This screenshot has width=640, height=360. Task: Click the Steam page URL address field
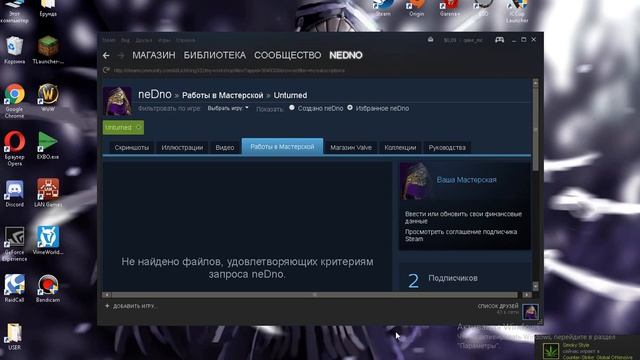[x=229, y=70]
